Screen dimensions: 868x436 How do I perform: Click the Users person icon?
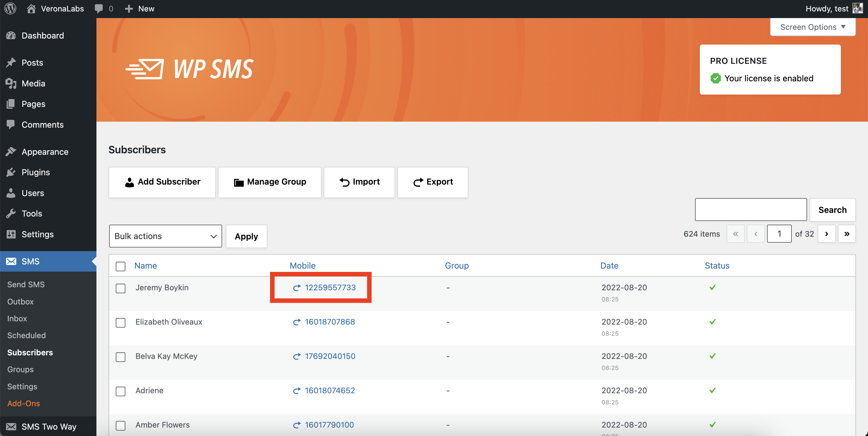point(11,193)
